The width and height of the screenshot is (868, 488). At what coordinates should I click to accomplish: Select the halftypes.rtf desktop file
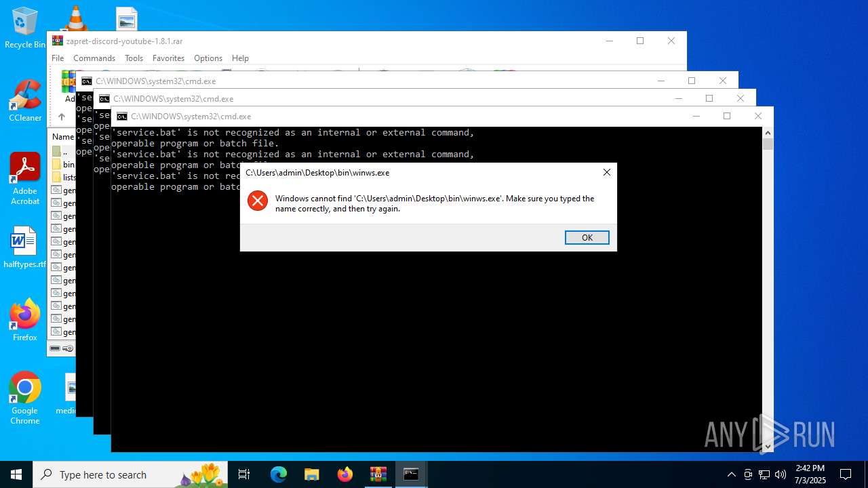[x=25, y=247]
